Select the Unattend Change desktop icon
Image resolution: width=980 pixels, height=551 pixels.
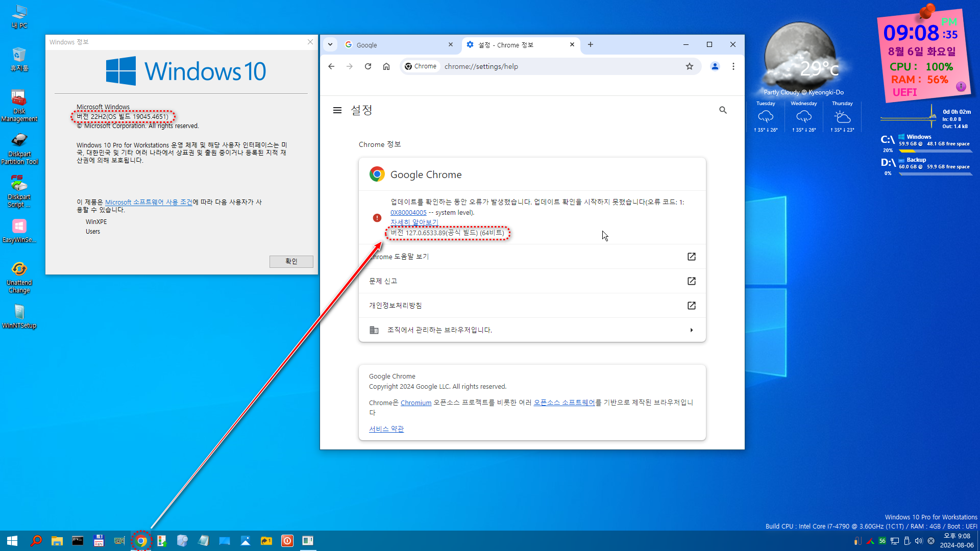(19, 278)
